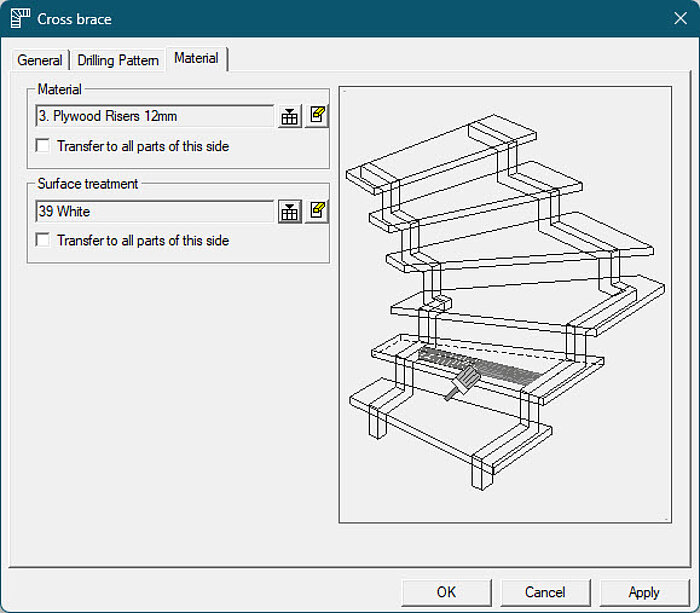Screen dimensions: 700x613
Task: Enable Transfer to all parts under Material
Action: 42,146
